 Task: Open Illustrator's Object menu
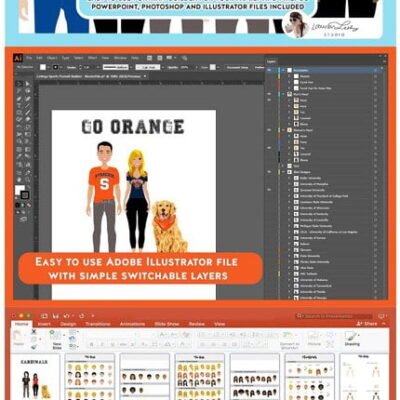coord(52,58)
